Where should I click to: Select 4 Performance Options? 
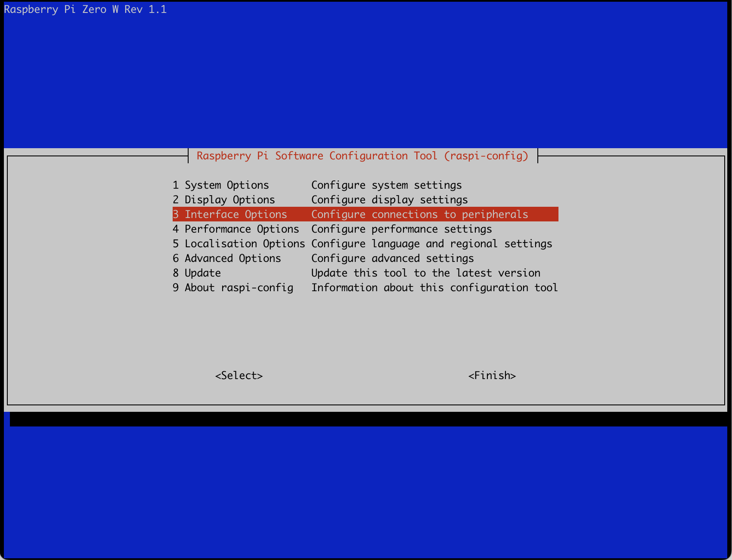coord(365,229)
